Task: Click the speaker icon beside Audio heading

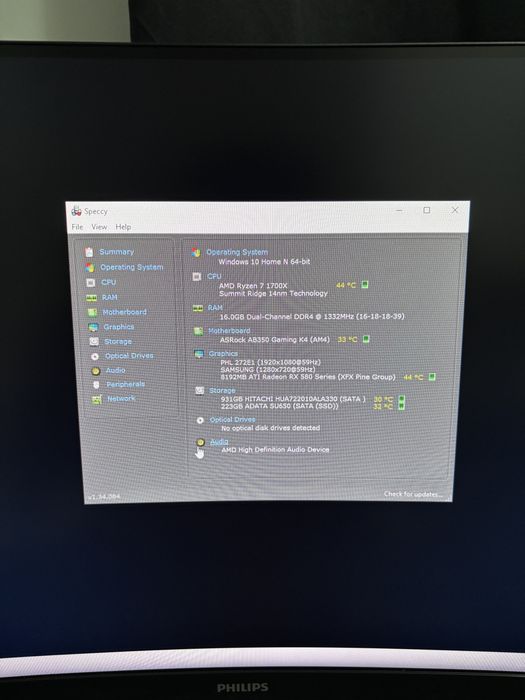Action: click(x=200, y=442)
